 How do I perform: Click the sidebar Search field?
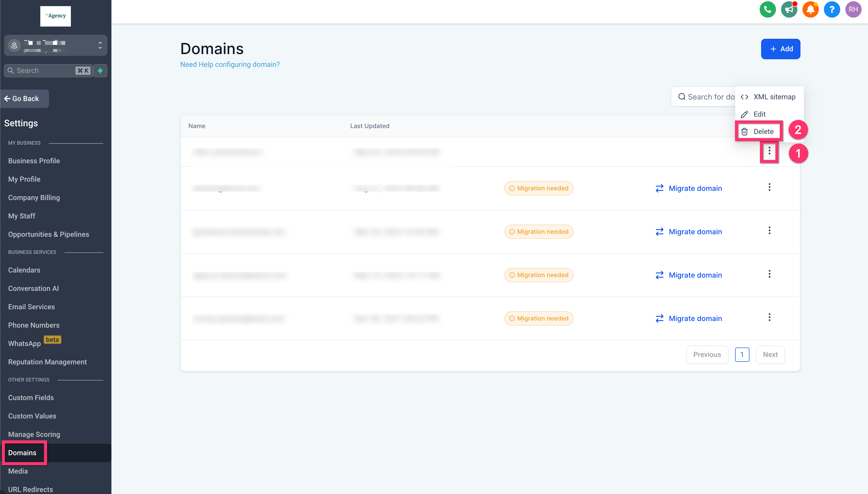point(44,71)
